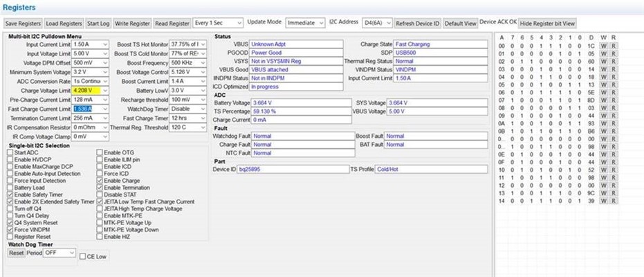Image resolution: width=644 pixels, height=277 pixels.
Task: Enable the HVDCP checkbox
Action: tap(10, 159)
